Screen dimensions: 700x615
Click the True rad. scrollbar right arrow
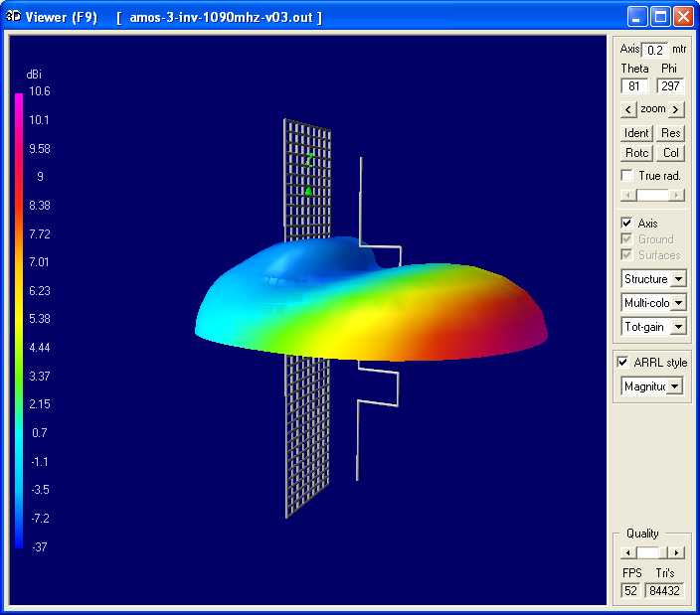pos(678,196)
